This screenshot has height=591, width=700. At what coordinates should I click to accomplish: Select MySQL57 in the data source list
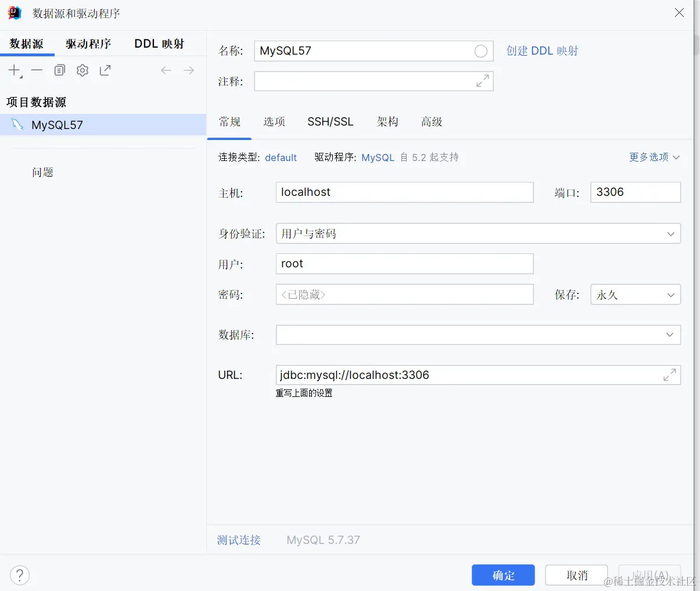pos(103,125)
